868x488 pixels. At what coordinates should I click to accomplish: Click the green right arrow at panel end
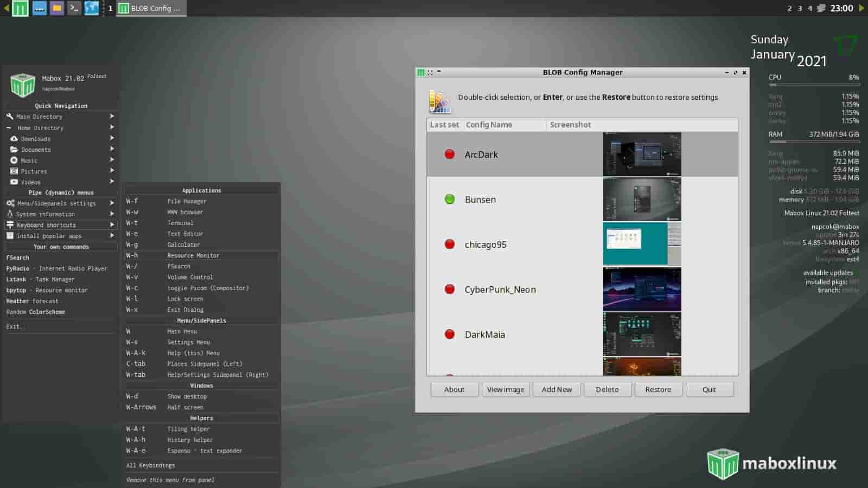861,8
